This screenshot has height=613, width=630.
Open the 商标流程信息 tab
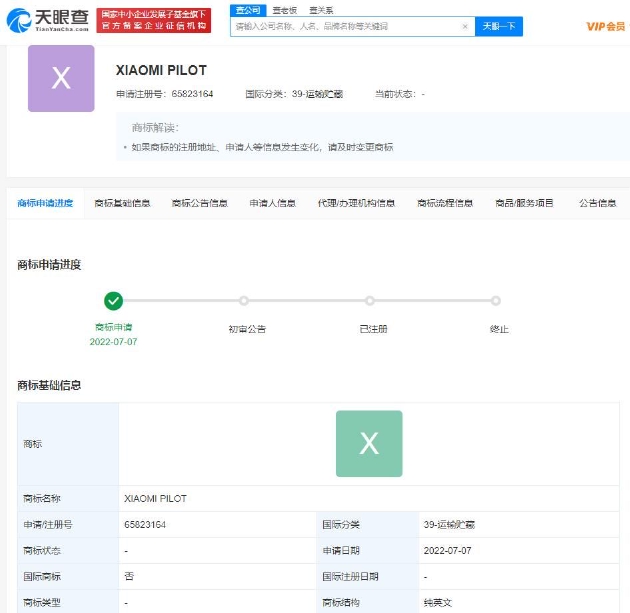[x=445, y=203]
